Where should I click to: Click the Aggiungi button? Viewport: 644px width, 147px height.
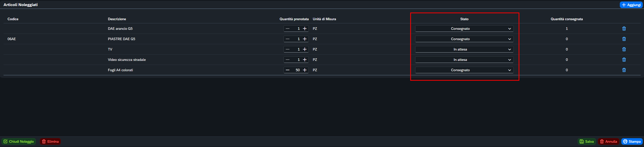pos(631,5)
